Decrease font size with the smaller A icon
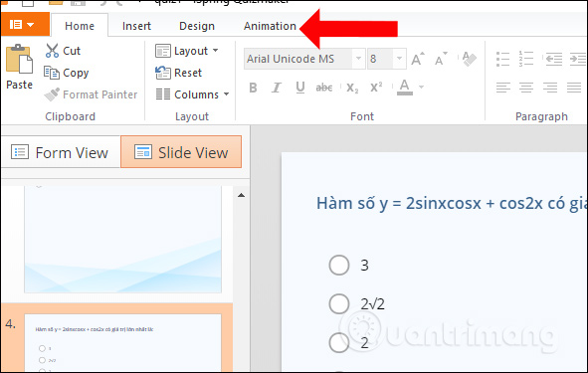Image resolution: width=588 pixels, height=373 pixels. tap(440, 59)
